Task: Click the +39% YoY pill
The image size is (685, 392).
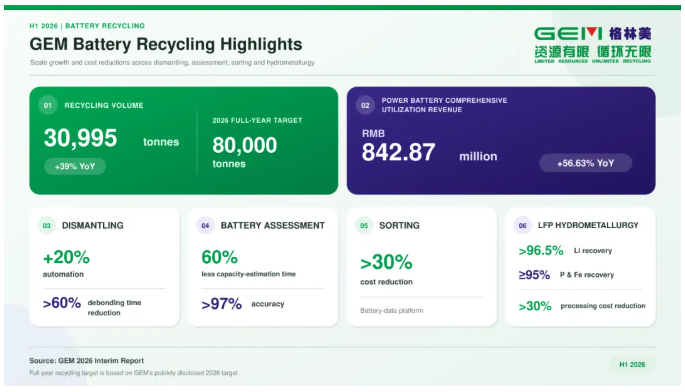Action: pyautogui.click(x=75, y=167)
